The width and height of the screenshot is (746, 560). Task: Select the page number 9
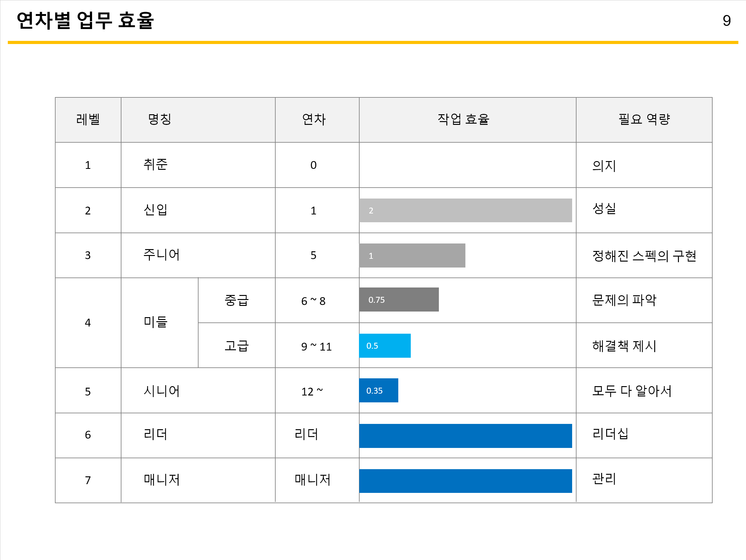click(726, 21)
